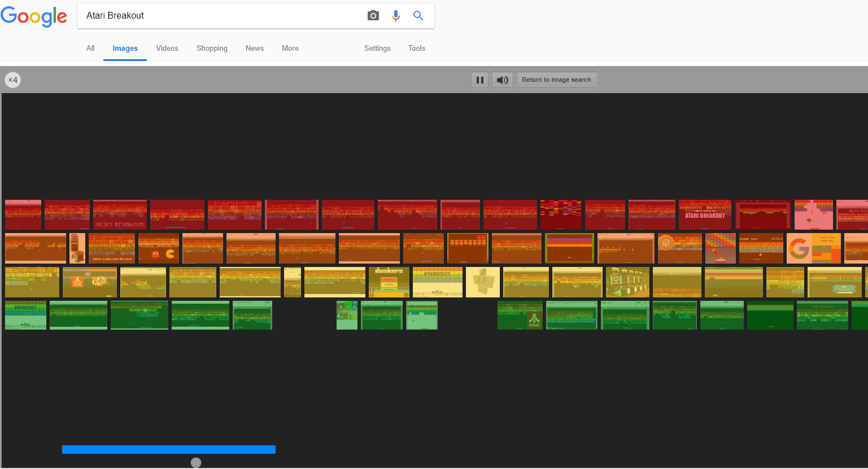Switch to the Videos tab
This screenshot has width=868, height=469.
tap(167, 48)
